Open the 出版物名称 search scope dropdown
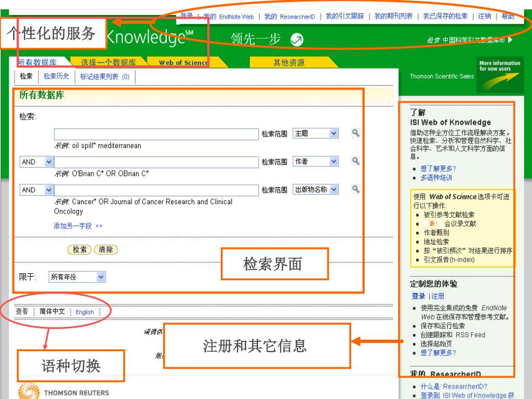This screenshot has width=532, height=399. click(315, 190)
